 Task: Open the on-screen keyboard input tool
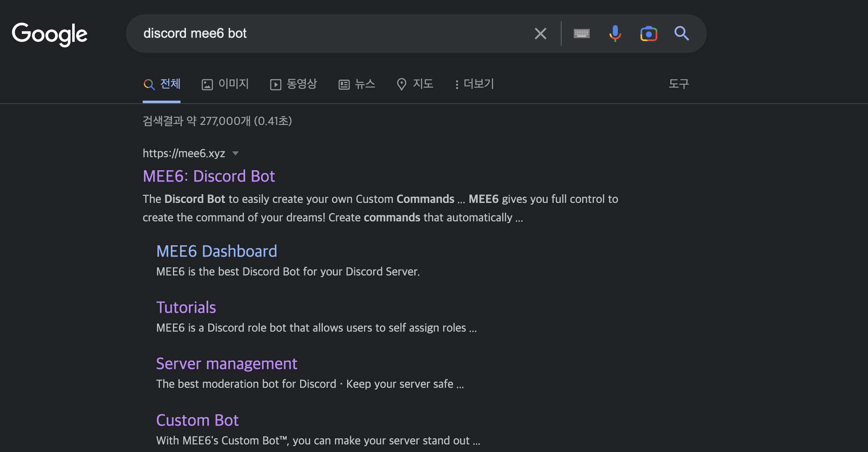tap(581, 34)
